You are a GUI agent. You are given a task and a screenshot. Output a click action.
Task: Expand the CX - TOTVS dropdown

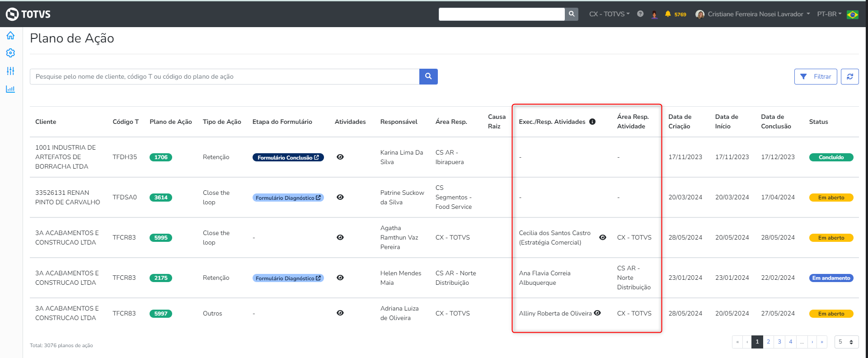click(609, 14)
